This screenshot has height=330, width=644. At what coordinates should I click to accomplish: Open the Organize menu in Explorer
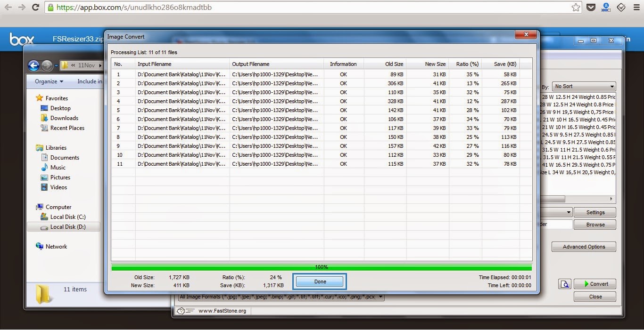pos(49,81)
